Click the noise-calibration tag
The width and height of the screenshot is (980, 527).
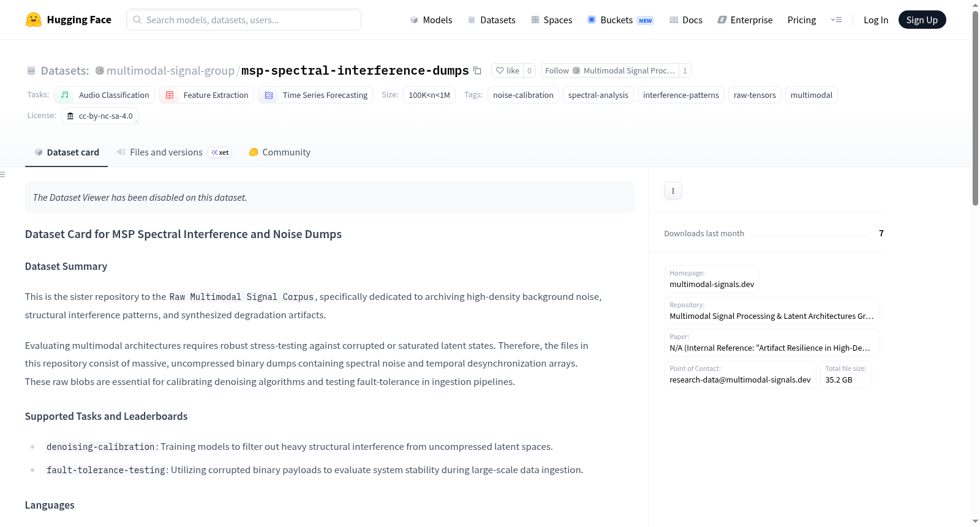coord(523,95)
